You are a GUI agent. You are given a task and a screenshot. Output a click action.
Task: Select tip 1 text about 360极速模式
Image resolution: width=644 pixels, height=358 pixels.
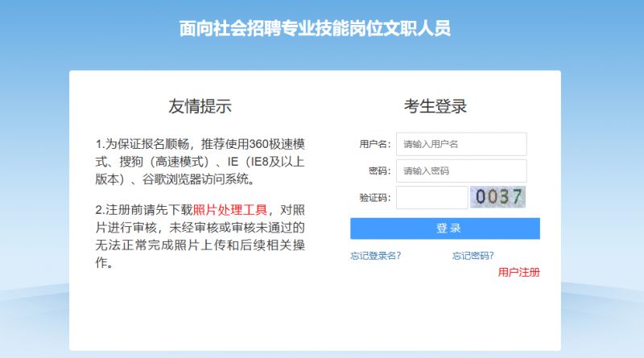point(200,162)
